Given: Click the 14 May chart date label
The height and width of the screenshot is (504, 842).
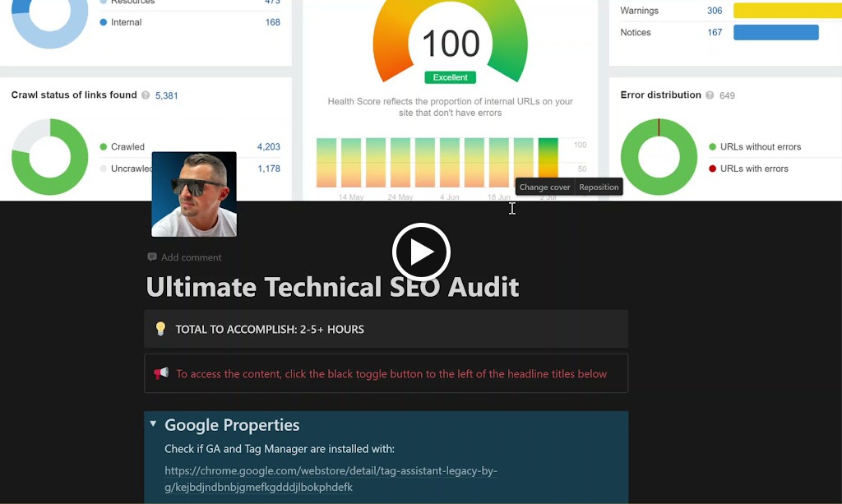Looking at the screenshot, I should [351, 197].
